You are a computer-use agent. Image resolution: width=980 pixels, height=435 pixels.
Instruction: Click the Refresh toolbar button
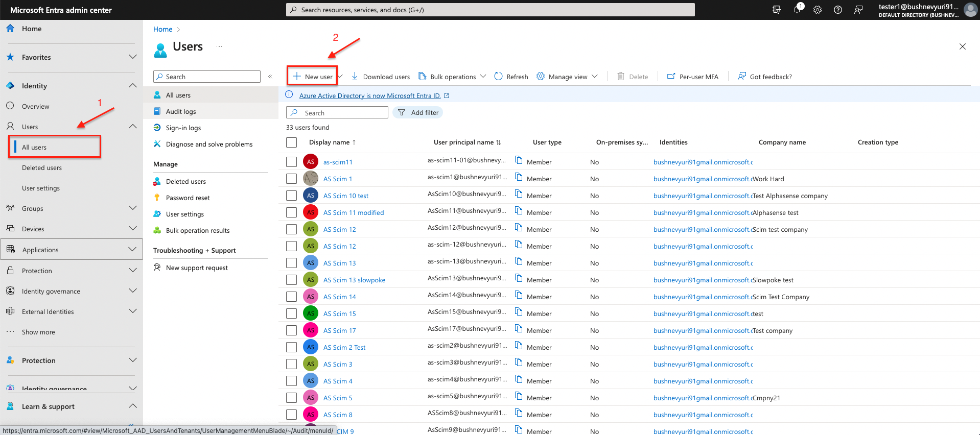tap(511, 77)
